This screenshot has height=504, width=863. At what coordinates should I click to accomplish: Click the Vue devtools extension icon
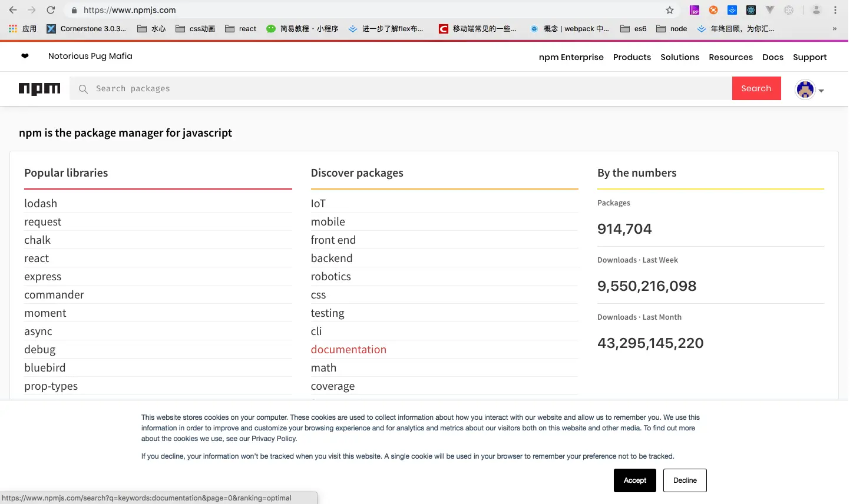(x=770, y=10)
